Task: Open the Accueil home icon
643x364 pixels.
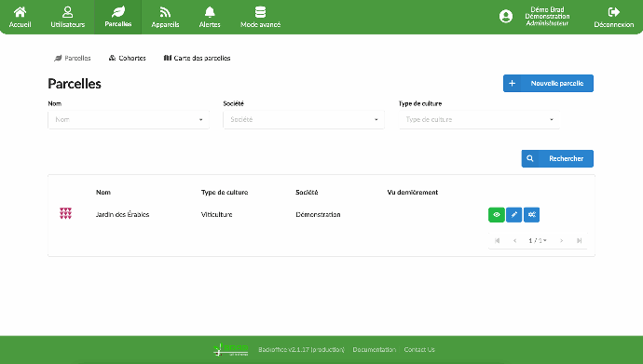Action: (20, 12)
